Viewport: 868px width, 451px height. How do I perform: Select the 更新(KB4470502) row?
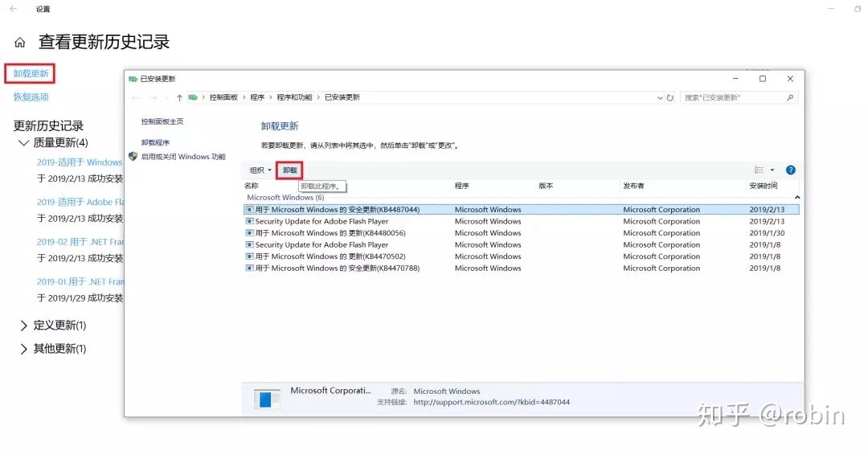[522, 256]
